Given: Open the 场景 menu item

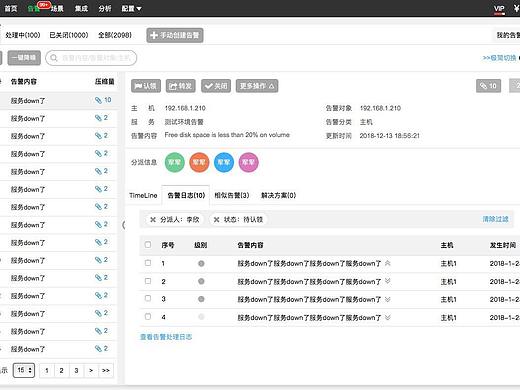Looking at the screenshot, I should (x=57, y=9).
